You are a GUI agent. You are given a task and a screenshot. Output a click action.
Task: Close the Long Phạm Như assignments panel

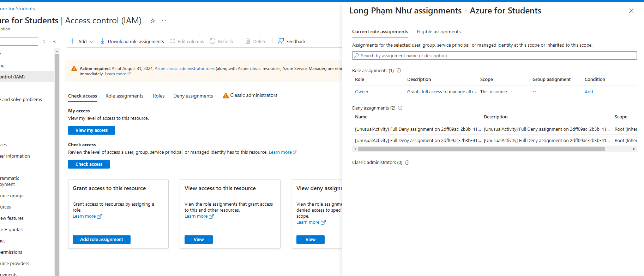631,11
